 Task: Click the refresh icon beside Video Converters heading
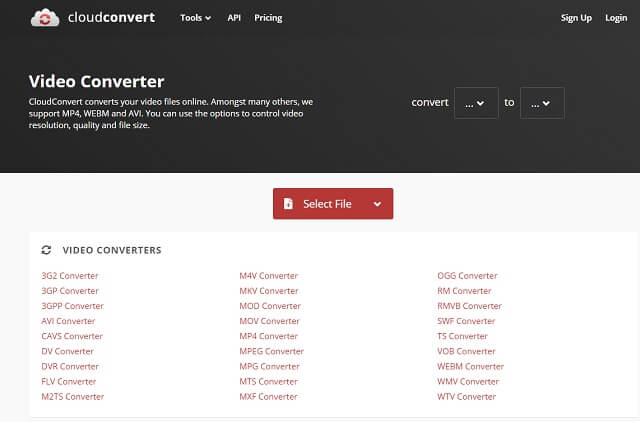(46, 250)
